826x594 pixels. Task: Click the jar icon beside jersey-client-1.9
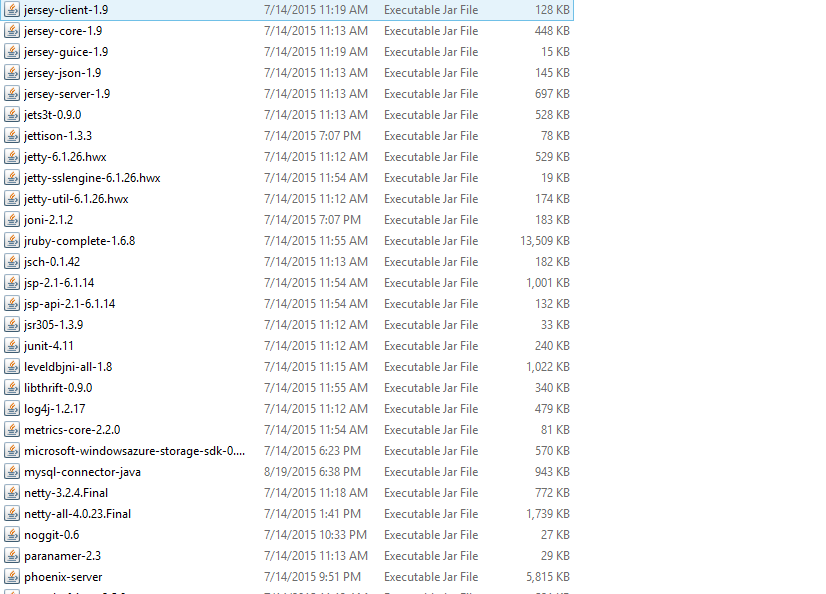[12, 9]
